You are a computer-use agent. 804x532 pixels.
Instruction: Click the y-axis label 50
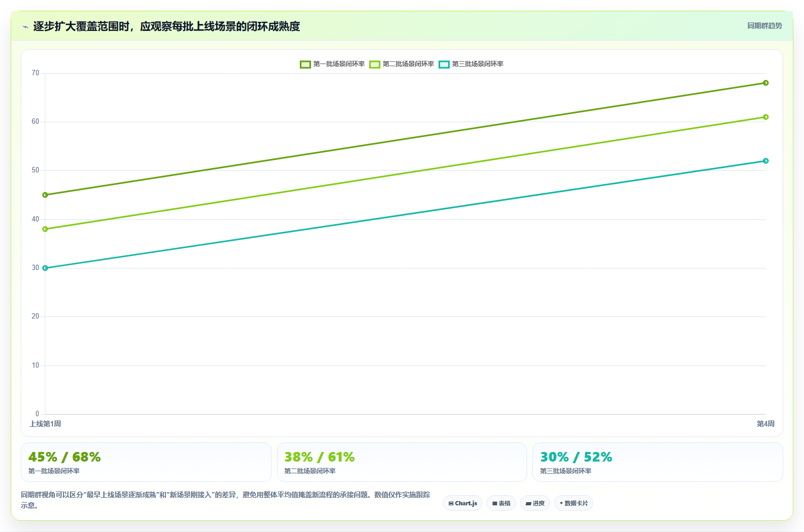tap(35, 170)
